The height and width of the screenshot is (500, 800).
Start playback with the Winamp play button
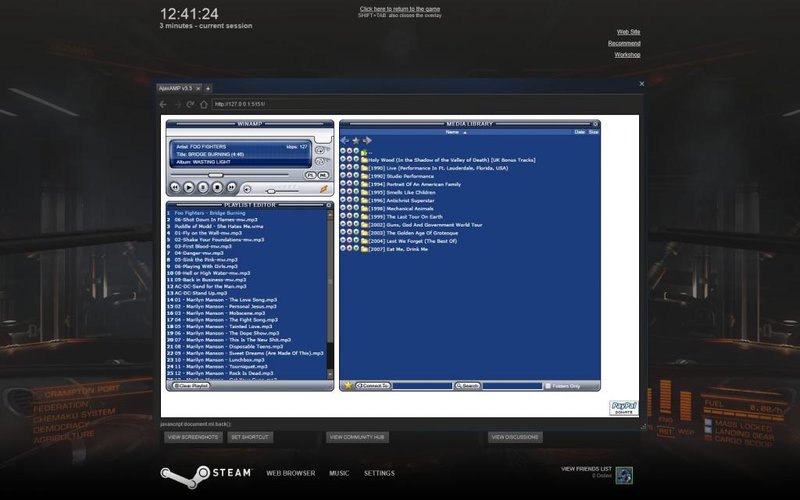click(189, 188)
